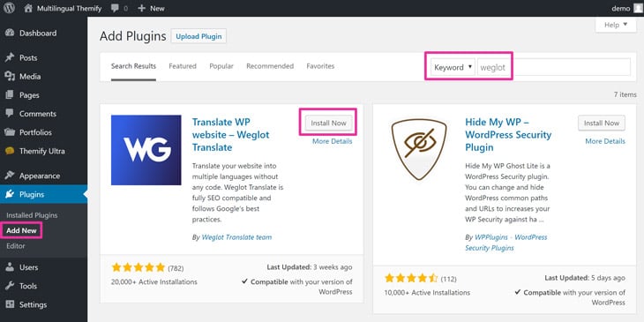Click the Hide My WP shield logo

pos(419,149)
